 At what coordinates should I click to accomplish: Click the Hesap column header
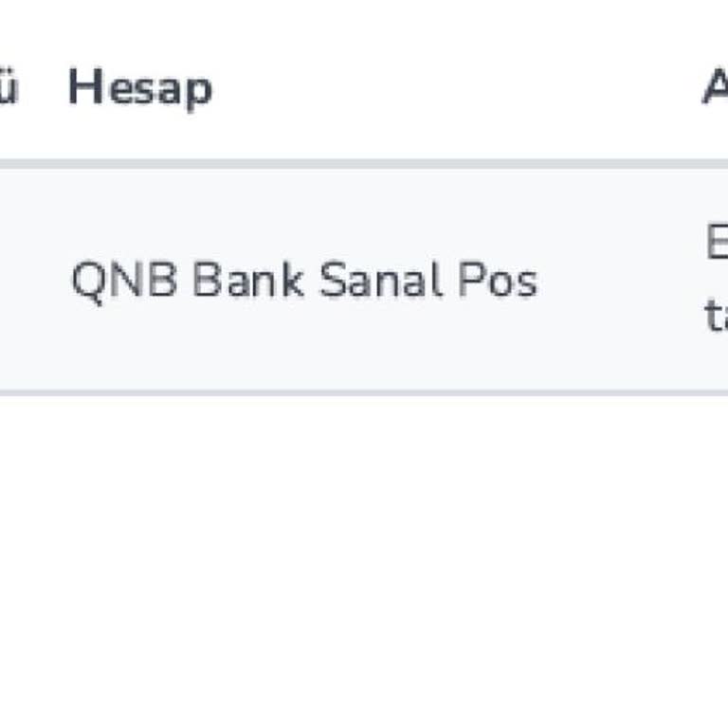[x=140, y=89]
